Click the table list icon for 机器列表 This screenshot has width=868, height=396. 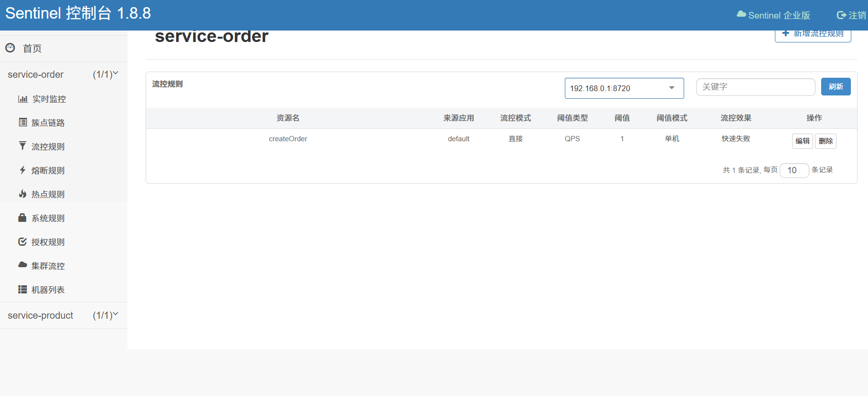22,289
